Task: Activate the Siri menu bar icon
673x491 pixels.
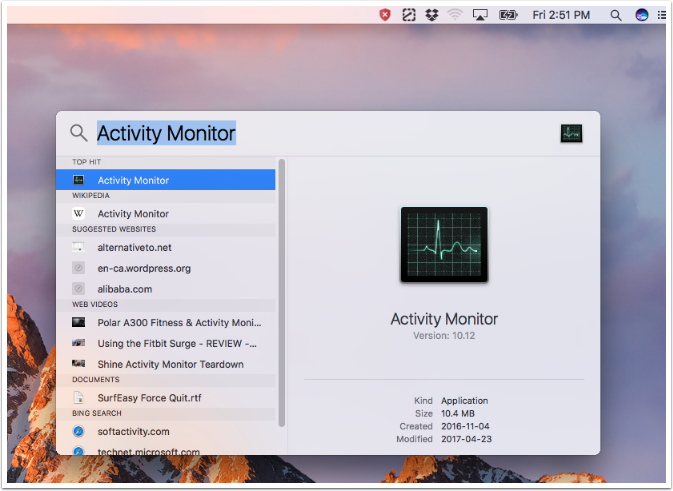Action: 642,15
